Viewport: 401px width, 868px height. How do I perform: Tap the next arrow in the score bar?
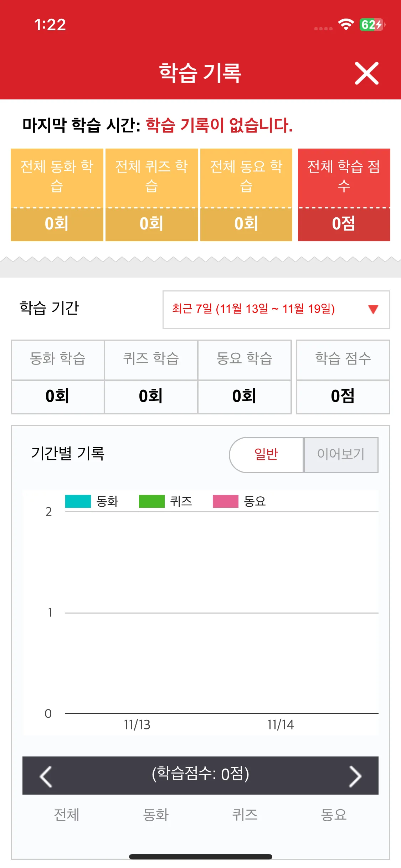click(x=355, y=776)
